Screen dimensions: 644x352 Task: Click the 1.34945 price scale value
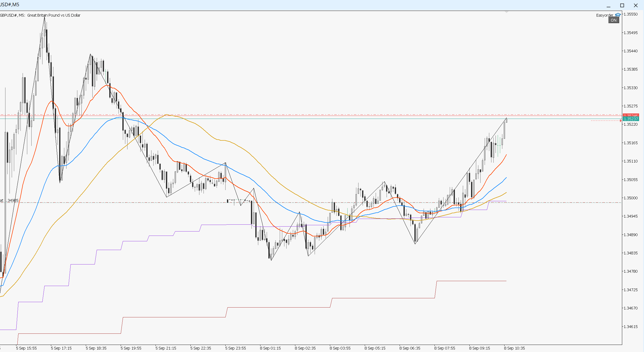pos(631,216)
